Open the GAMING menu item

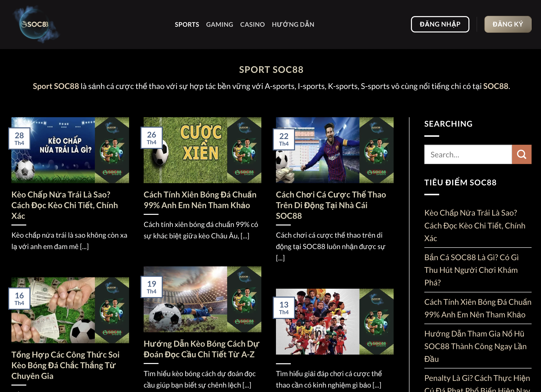[219, 24]
